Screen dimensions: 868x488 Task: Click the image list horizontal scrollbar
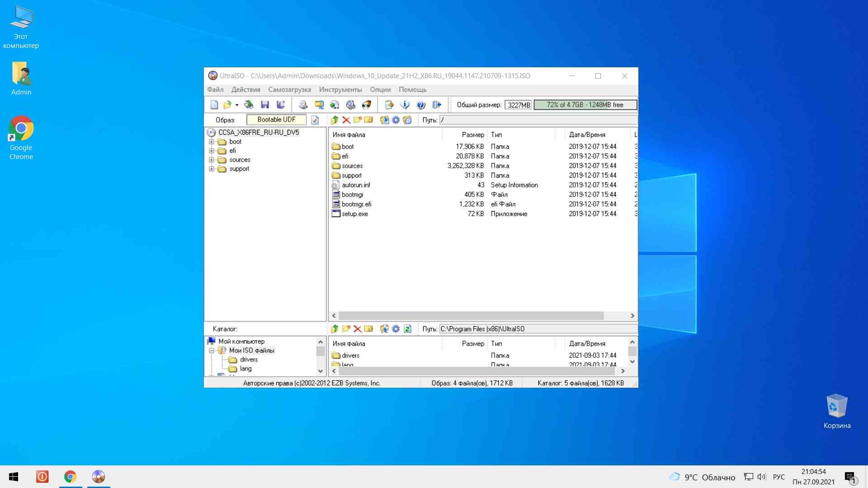[471, 316]
